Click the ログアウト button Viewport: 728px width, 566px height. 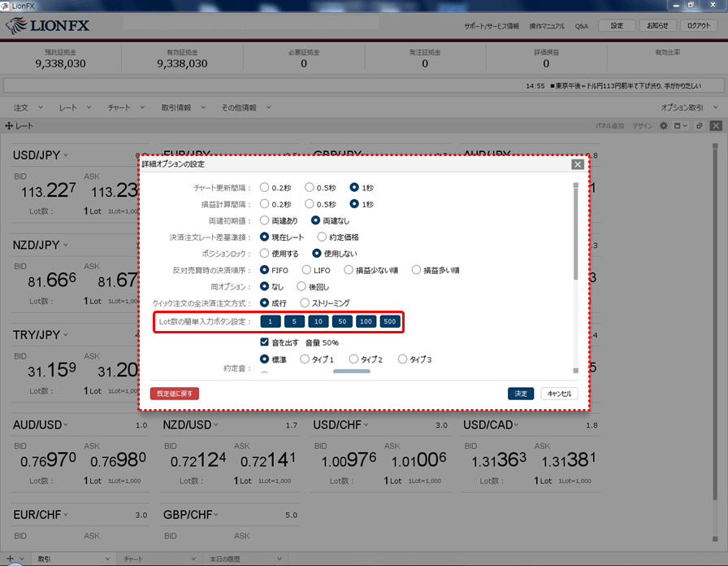point(699,25)
